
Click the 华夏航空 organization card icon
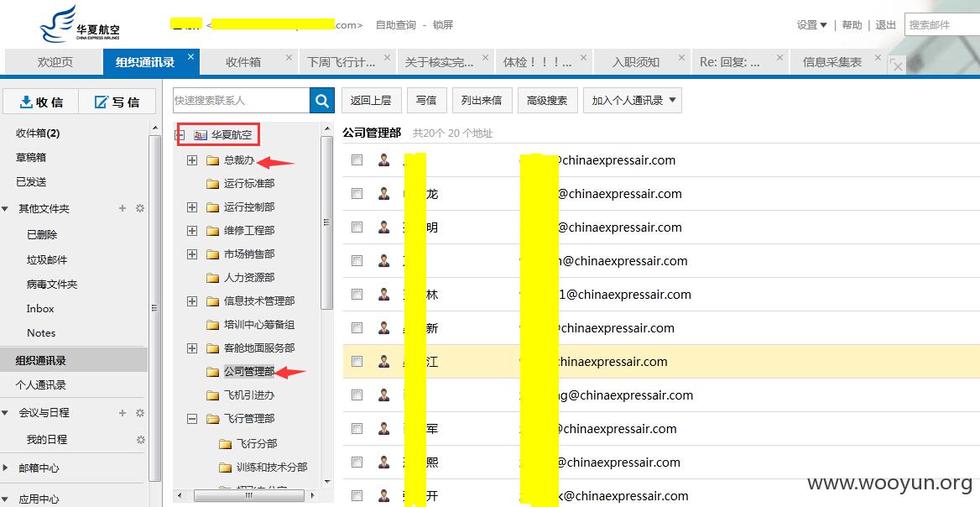200,134
